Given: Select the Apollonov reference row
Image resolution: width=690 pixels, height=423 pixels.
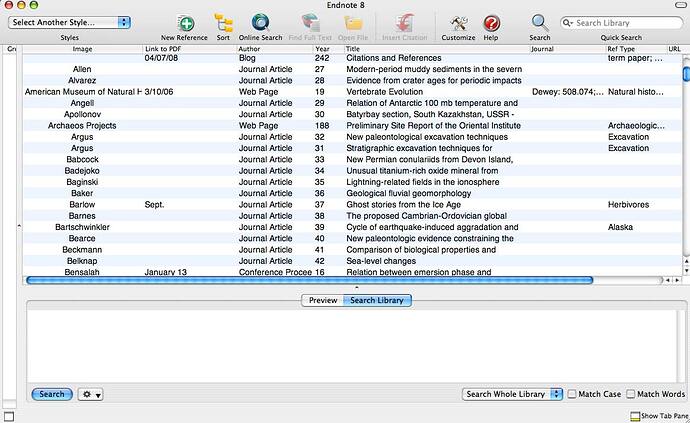Looking at the screenshot, I should click(x=352, y=114).
